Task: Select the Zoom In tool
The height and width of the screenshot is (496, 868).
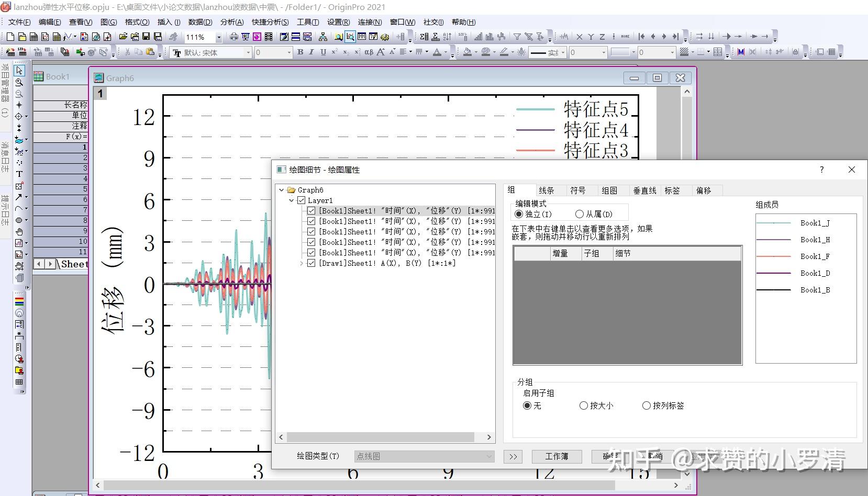Action: pyautogui.click(x=19, y=82)
